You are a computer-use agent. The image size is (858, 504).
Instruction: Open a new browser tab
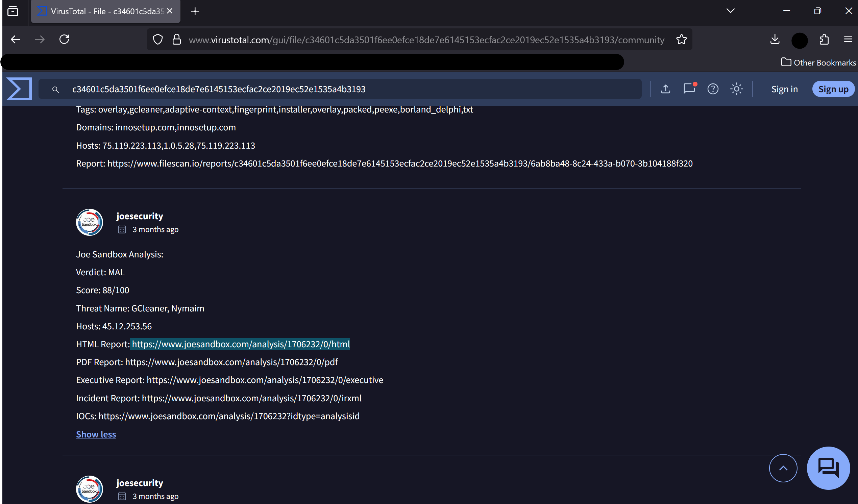tap(195, 11)
